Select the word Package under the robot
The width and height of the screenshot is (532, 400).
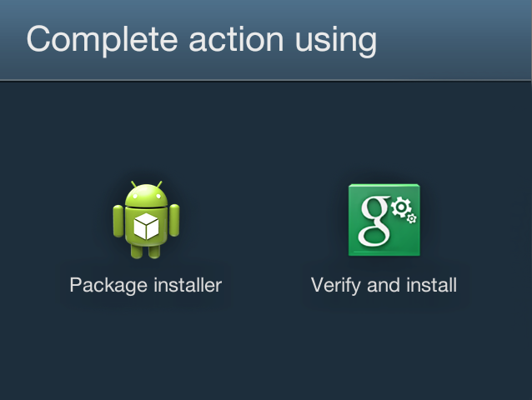click(108, 285)
